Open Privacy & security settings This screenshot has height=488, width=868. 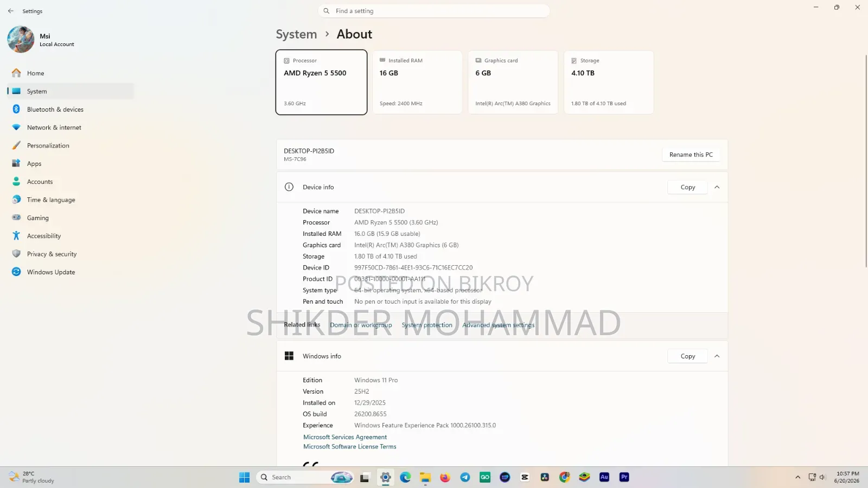point(71,254)
